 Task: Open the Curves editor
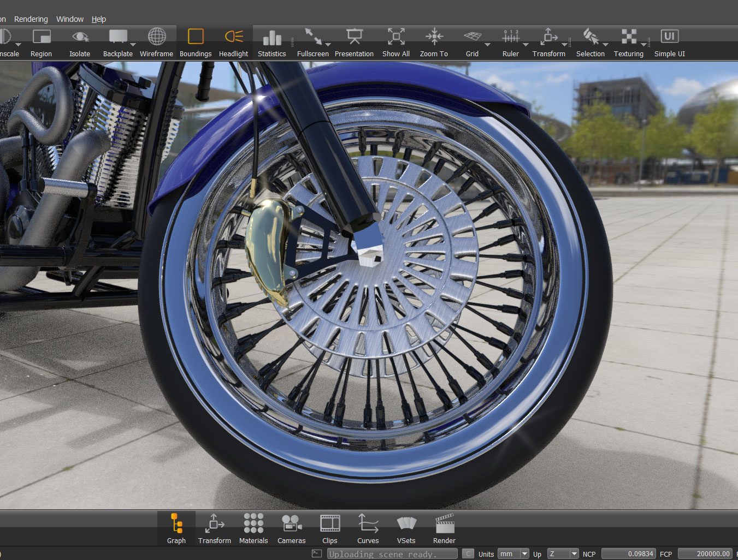[368, 524]
